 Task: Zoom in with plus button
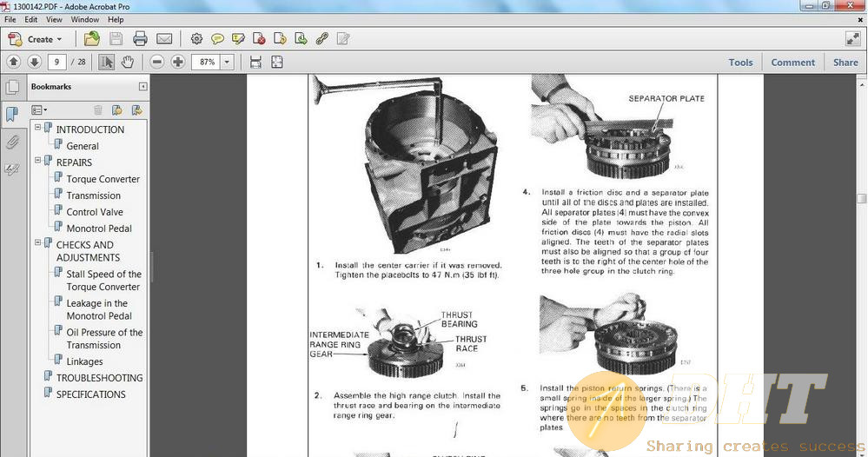[178, 62]
